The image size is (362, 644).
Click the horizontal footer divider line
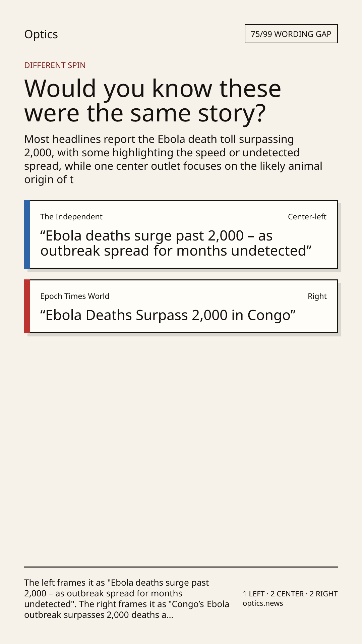point(181,567)
